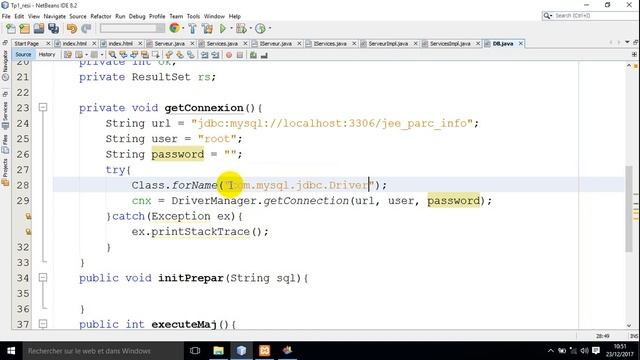Click Find Next Occurrence icon

coord(134,55)
